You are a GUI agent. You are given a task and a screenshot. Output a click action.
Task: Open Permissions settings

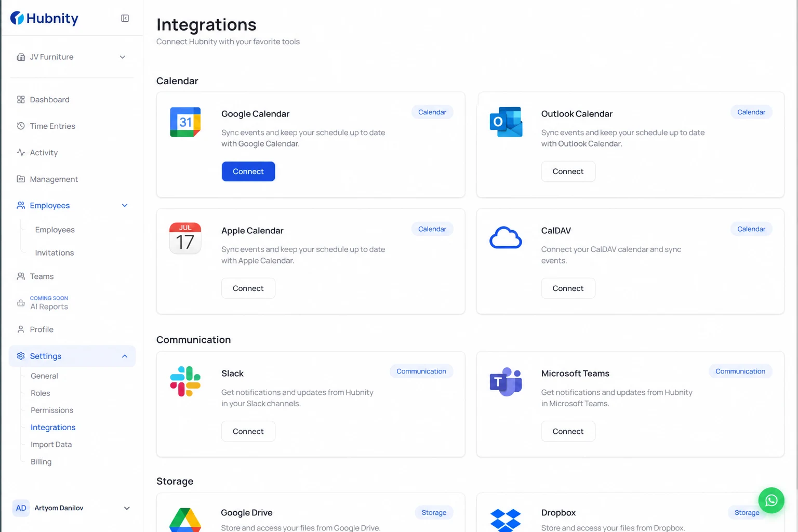click(52, 410)
